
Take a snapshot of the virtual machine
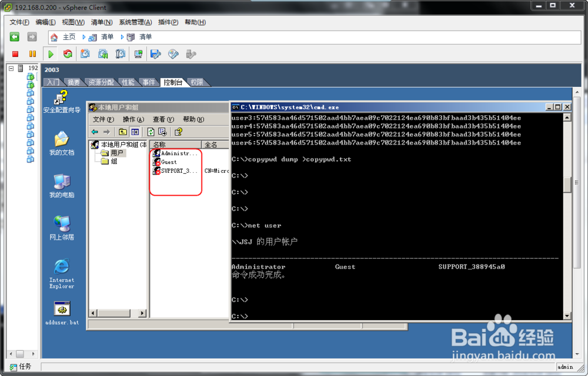(85, 54)
